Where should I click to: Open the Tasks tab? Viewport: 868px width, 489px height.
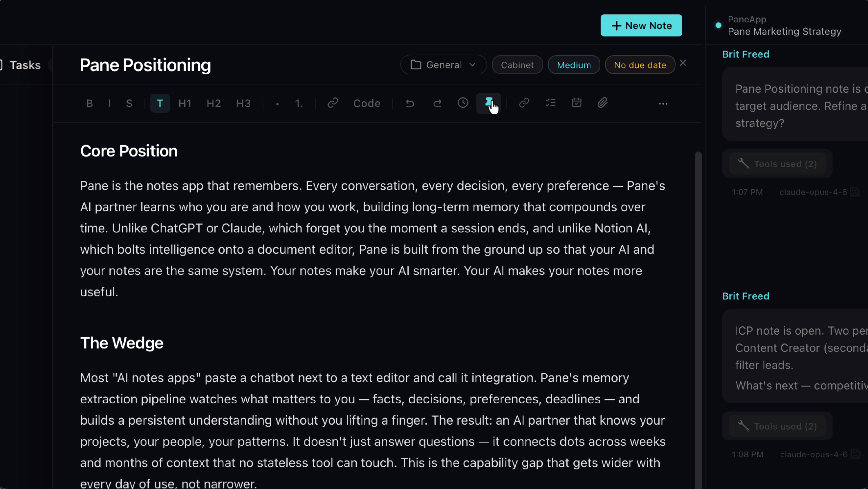pos(25,65)
